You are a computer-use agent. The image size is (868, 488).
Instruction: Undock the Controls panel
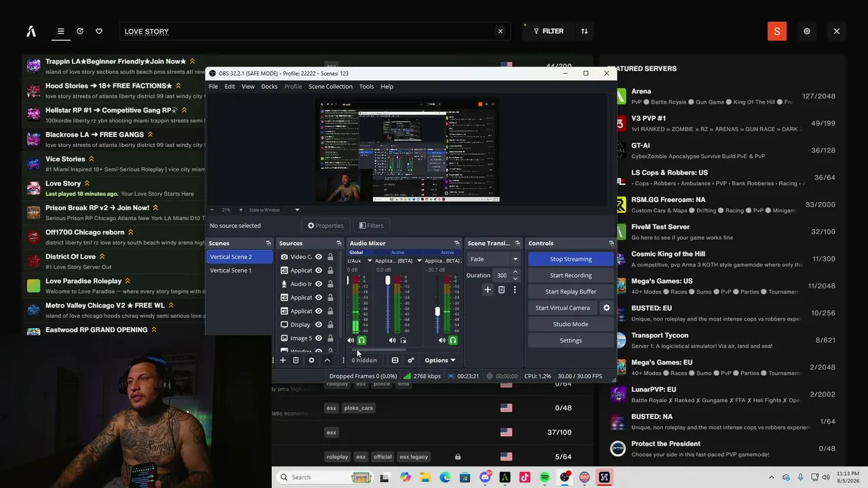click(x=611, y=243)
